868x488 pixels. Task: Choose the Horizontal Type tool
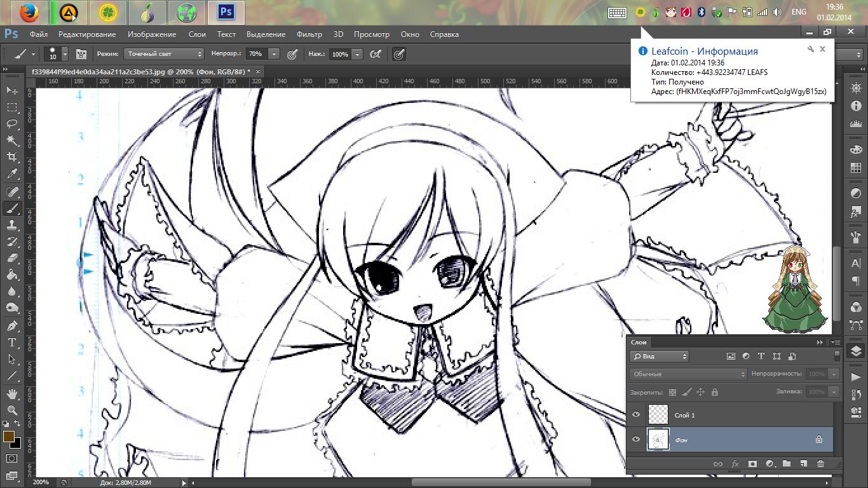click(12, 342)
